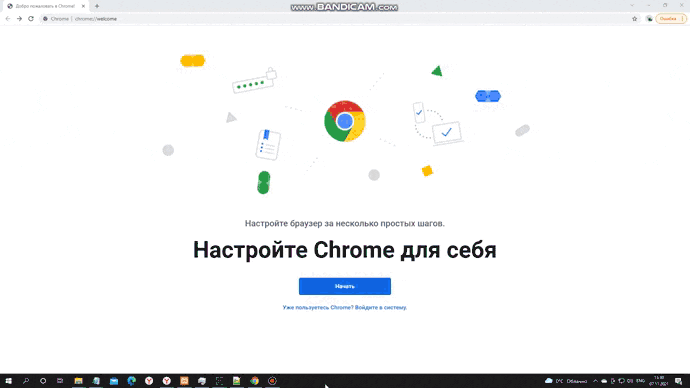Launch Microsoft Edge from the taskbar
The height and width of the screenshot is (388, 690).
(132, 381)
